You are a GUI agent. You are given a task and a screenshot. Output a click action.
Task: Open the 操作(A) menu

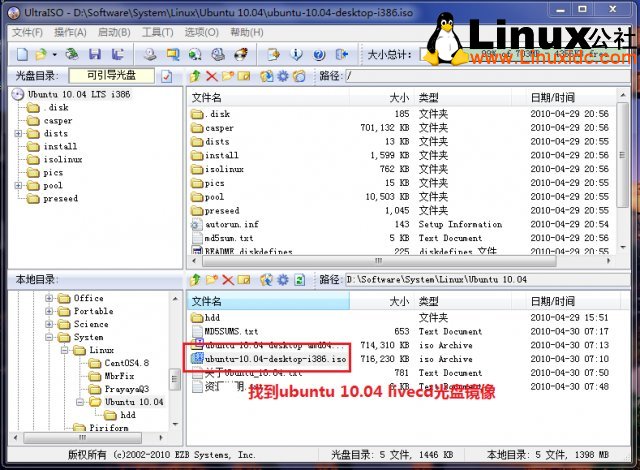(70, 32)
